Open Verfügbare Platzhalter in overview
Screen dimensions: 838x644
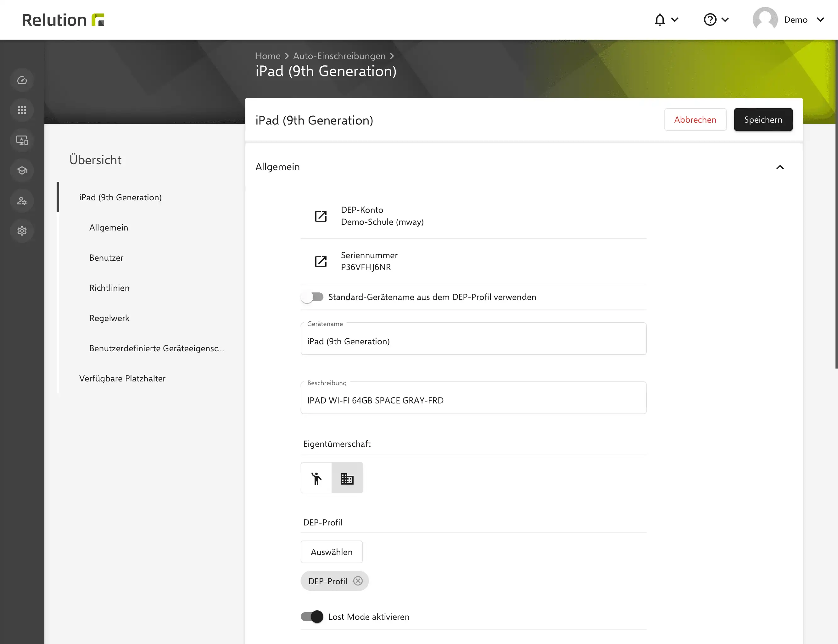click(122, 379)
